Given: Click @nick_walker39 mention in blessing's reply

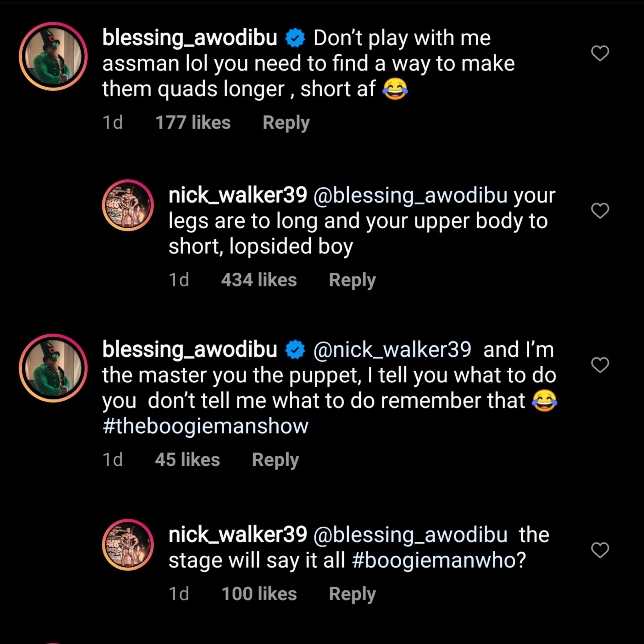Looking at the screenshot, I should [x=392, y=350].
